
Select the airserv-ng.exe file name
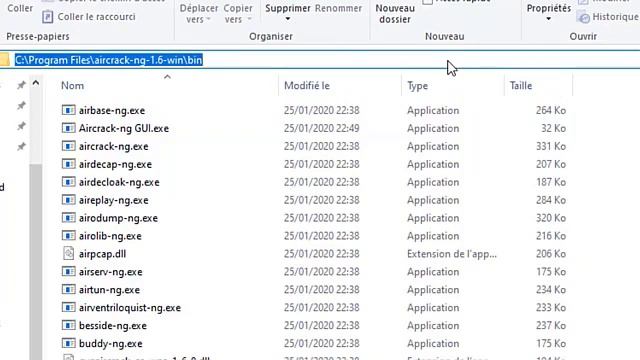click(111, 272)
